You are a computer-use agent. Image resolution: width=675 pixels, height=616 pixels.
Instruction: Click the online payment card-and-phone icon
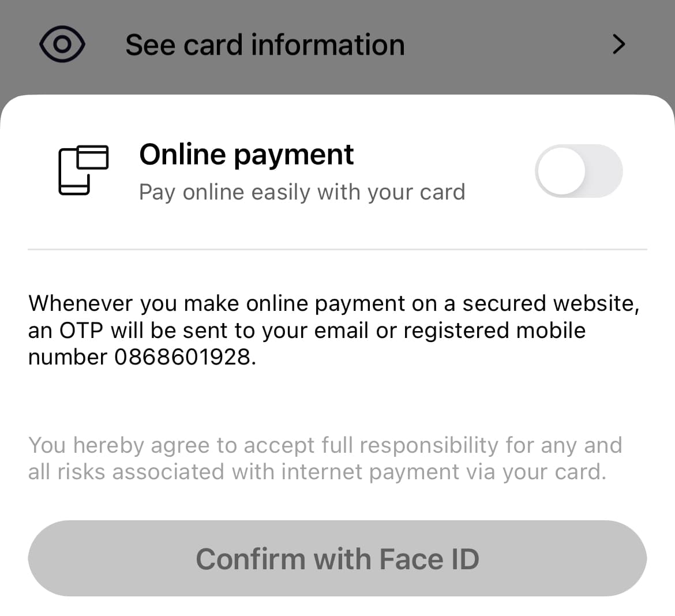[83, 170]
